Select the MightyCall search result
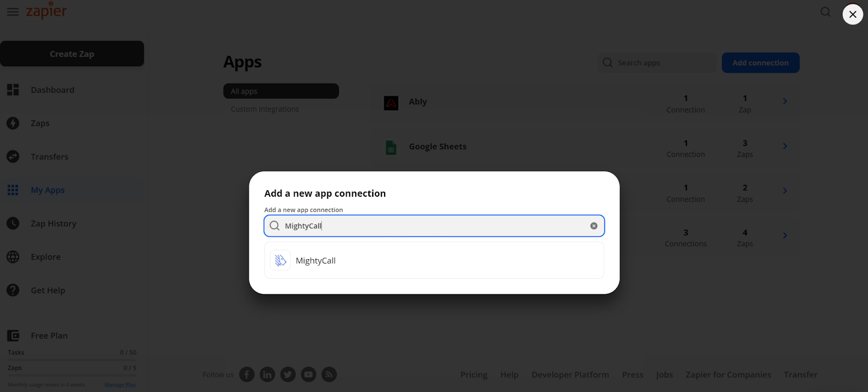 [434, 260]
